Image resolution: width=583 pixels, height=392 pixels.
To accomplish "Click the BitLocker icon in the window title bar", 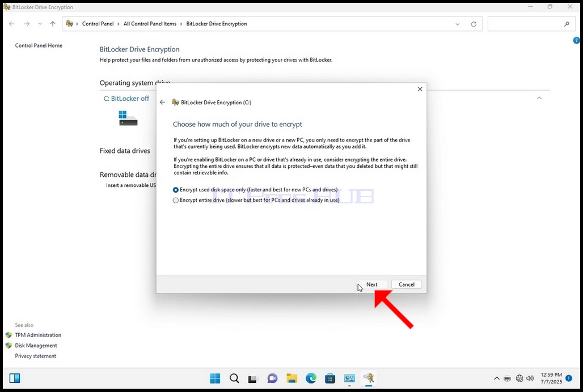I will pyautogui.click(x=7, y=7).
